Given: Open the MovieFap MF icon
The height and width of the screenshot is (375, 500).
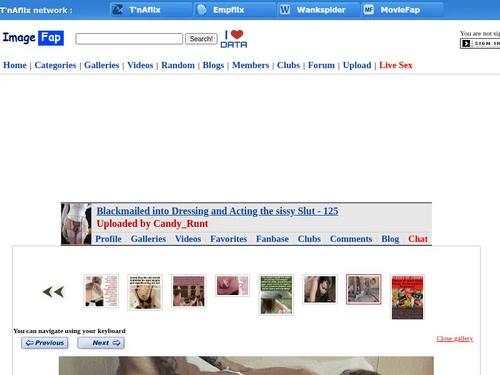Looking at the screenshot, I should 368,10.
